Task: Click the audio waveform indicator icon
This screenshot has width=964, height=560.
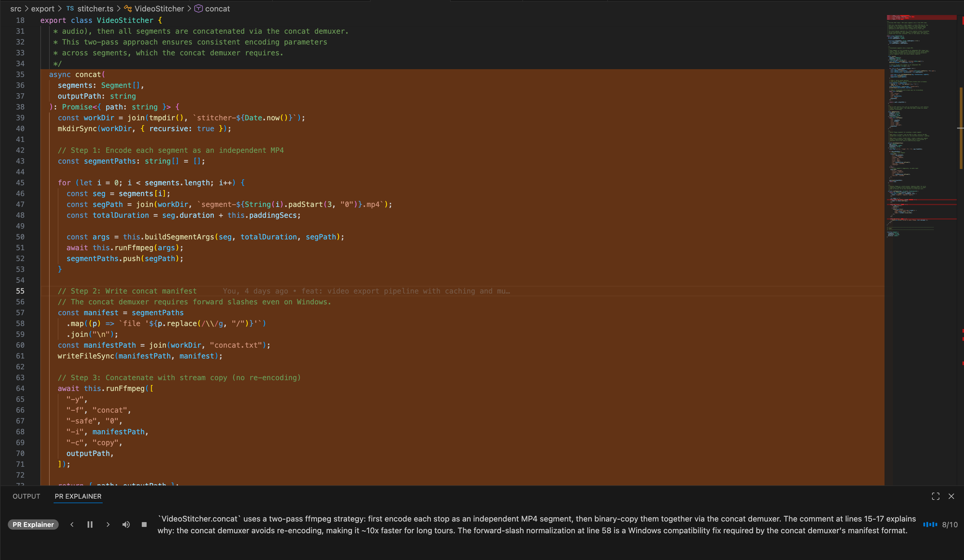Action: (930, 525)
